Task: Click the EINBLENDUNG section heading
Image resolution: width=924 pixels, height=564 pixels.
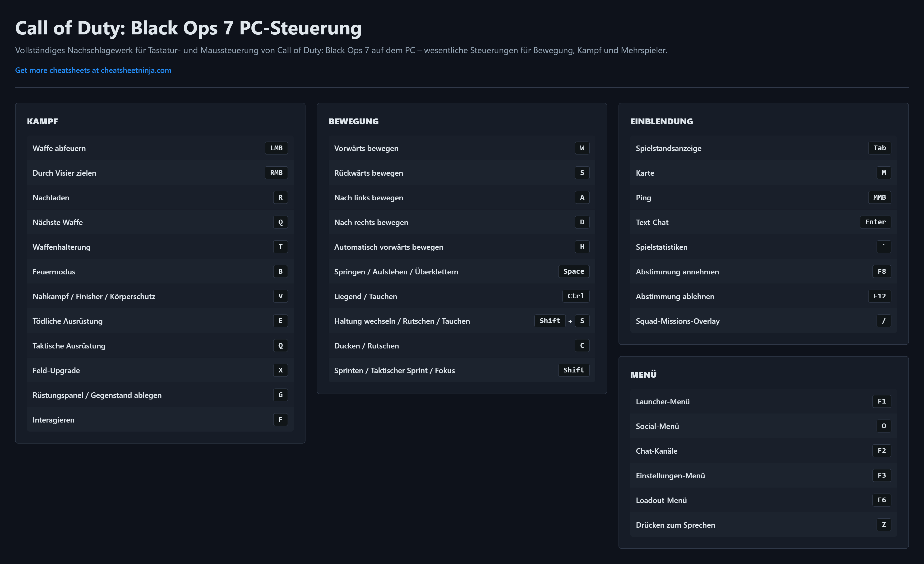Action: [661, 122]
